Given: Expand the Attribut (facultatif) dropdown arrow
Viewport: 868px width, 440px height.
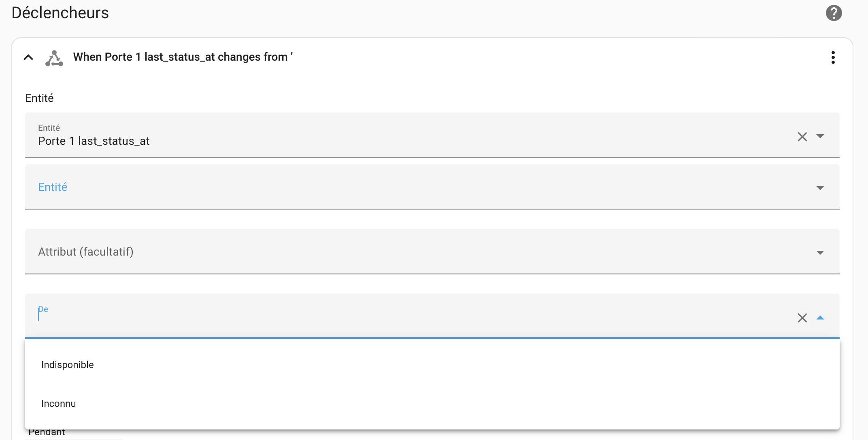Looking at the screenshot, I should pos(820,252).
